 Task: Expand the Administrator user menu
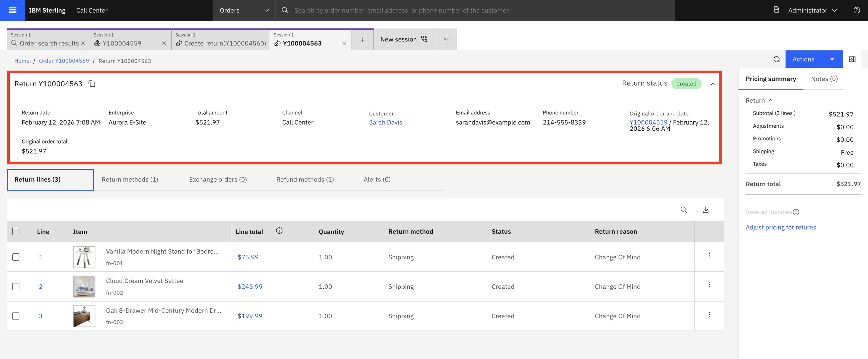(x=812, y=10)
